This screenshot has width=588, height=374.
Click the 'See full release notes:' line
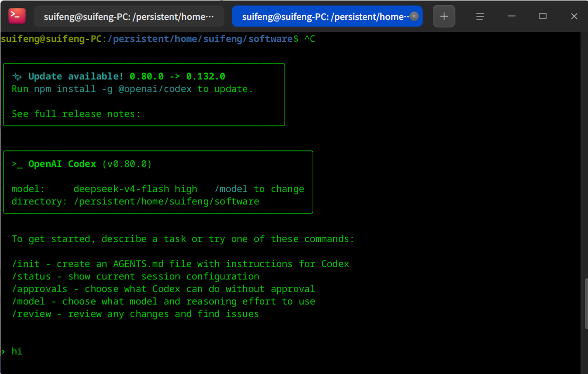tap(76, 114)
